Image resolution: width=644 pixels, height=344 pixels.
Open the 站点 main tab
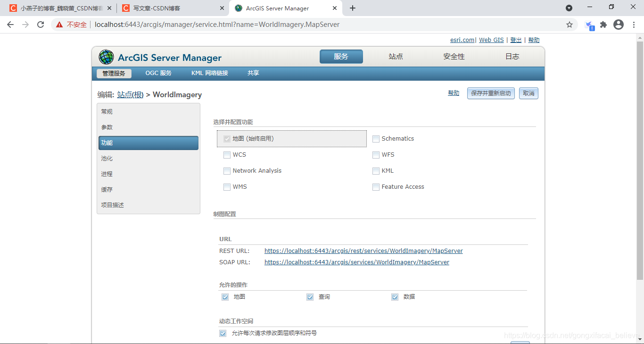point(396,57)
